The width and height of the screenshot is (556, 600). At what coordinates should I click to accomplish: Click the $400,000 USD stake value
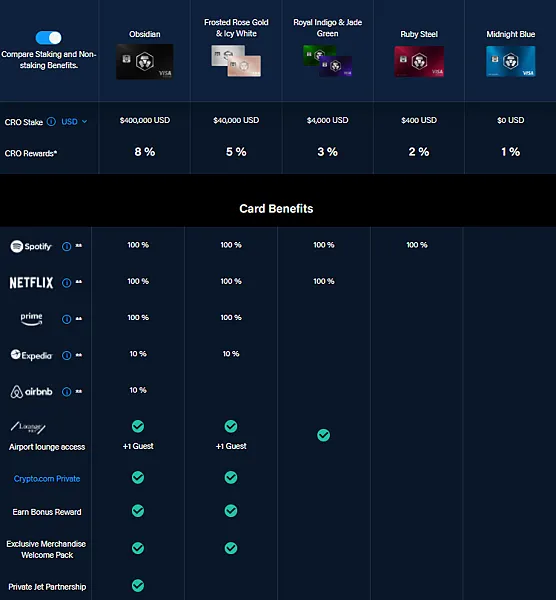coord(145,120)
